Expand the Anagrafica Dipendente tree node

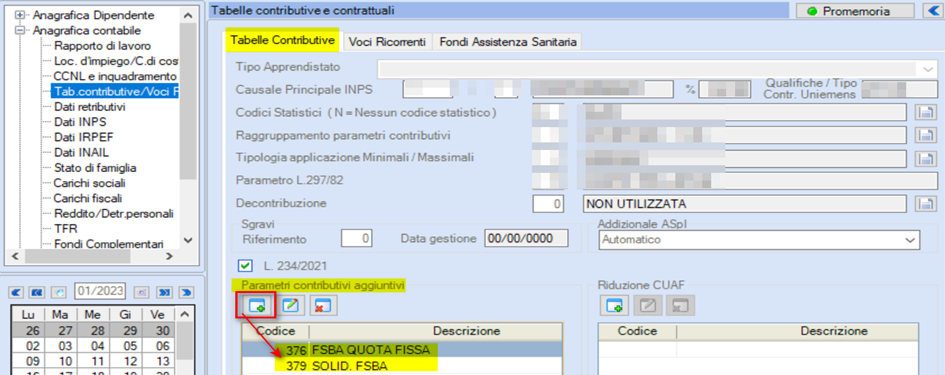[x=19, y=15]
